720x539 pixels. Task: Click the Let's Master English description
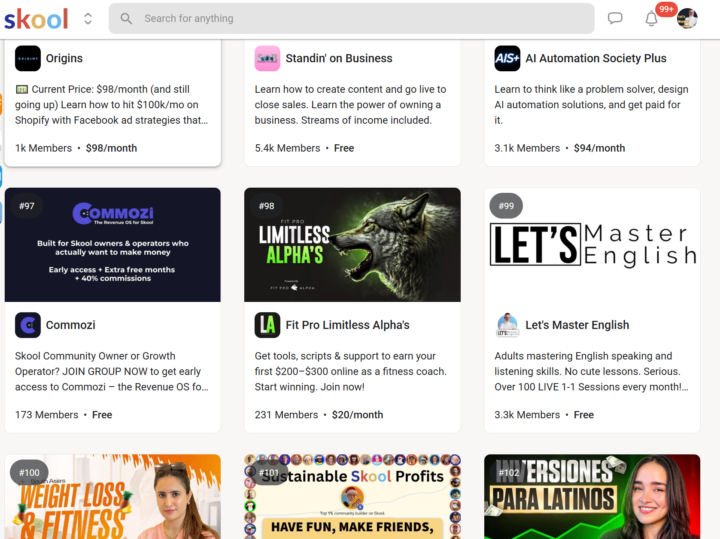tap(591, 371)
